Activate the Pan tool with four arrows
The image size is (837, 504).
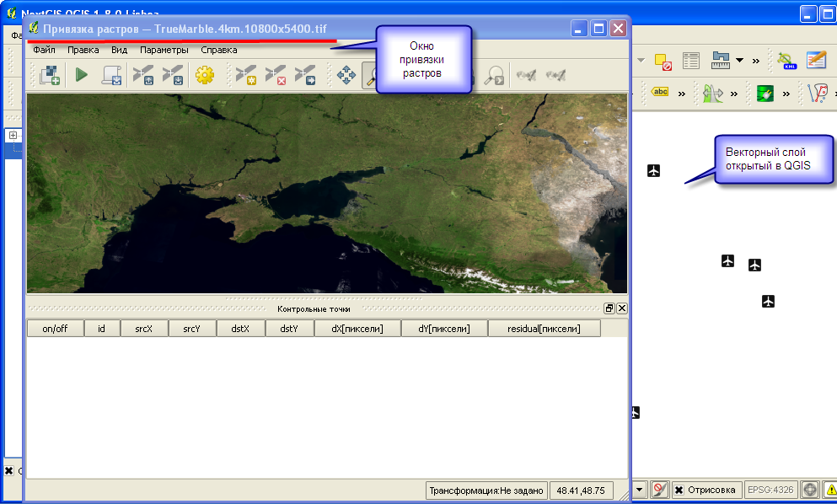pyautogui.click(x=346, y=75)
